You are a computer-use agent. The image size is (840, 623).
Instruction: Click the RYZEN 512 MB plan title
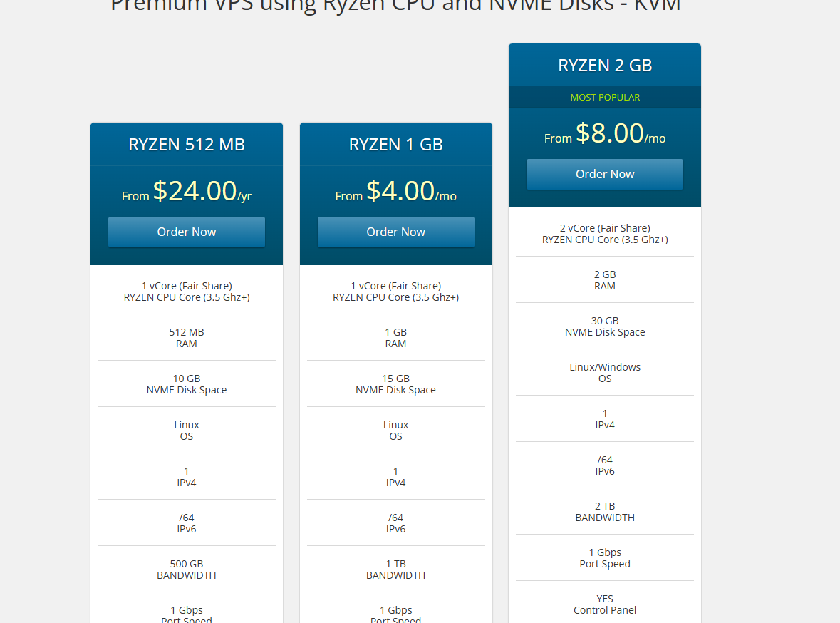click(x=187, y=145)
